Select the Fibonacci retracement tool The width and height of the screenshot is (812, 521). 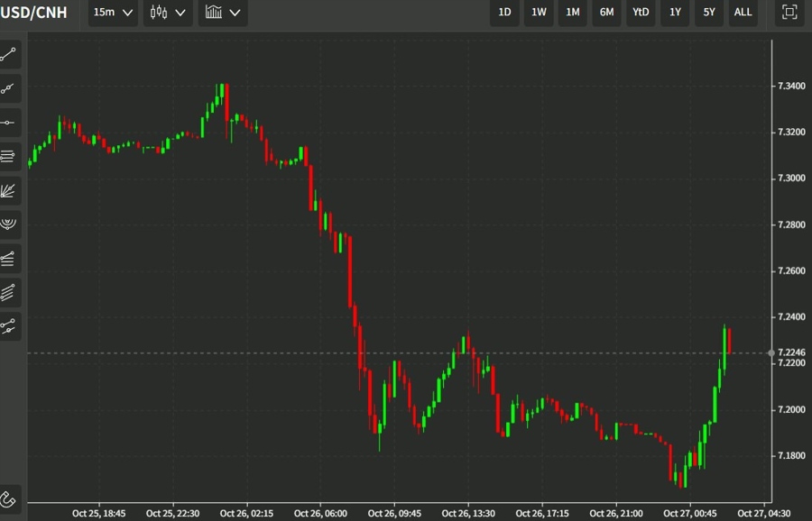click(x=9, y=258)
